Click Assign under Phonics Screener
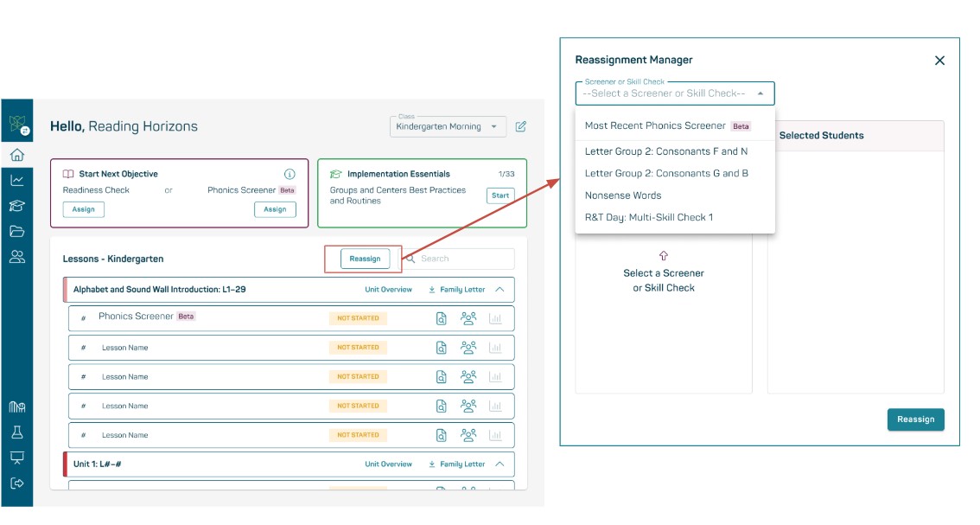Screen dimensions: 980x525 click(275, 209)
